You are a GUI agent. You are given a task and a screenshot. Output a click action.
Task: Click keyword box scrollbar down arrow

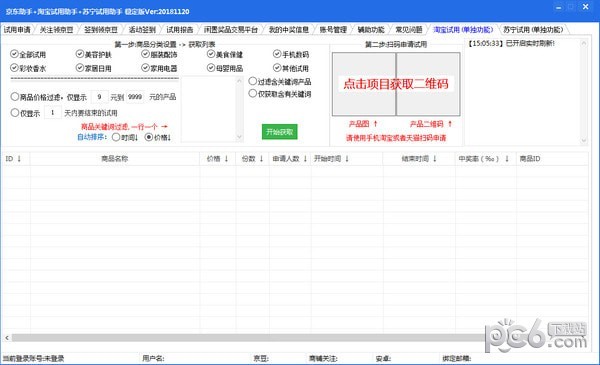click(240, 137)
